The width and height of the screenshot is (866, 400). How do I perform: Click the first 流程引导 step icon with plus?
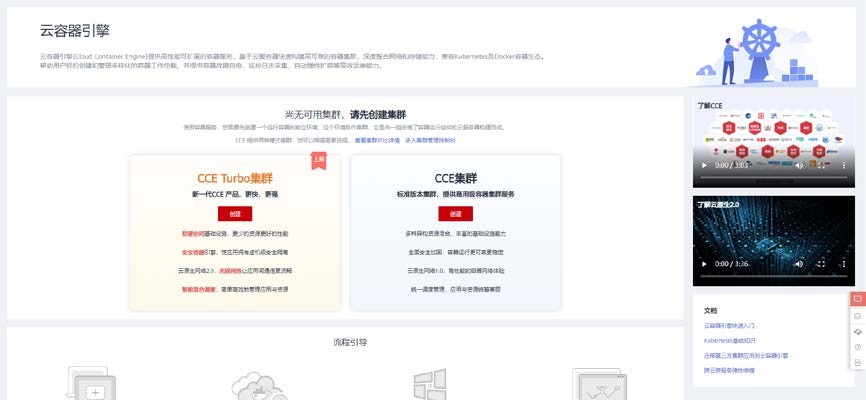92,383
